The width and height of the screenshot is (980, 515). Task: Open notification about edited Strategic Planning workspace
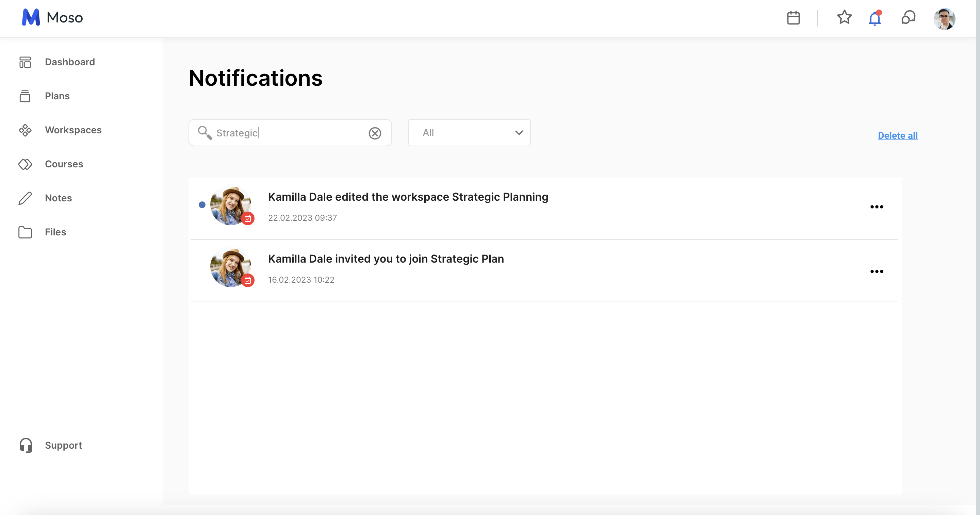pyautogui.click(x=408, y=197)
